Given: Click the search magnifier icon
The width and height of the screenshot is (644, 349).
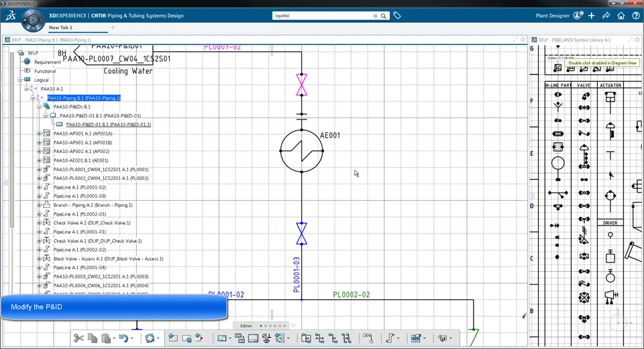Looking at the screenshot, I should click(x=383, y=15).
